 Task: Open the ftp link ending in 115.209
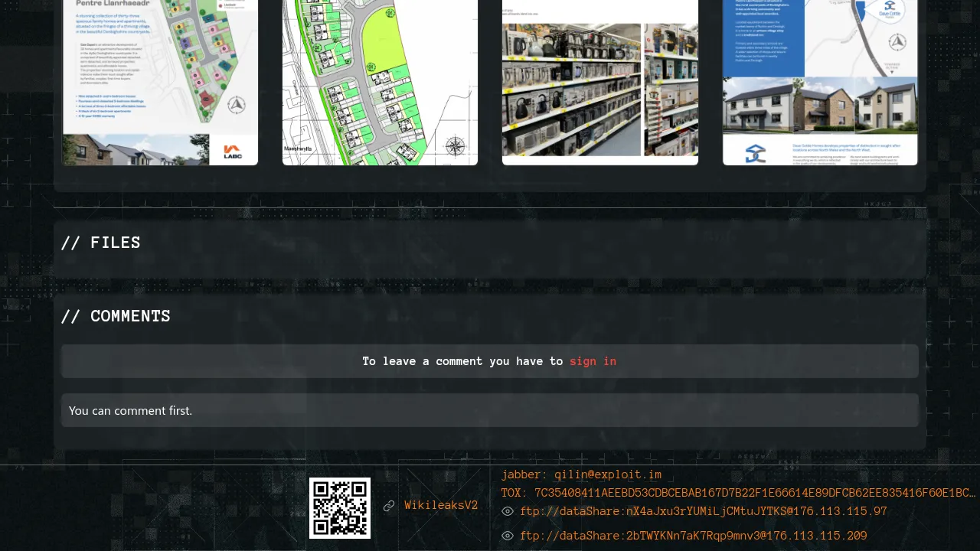tap(693, 536)
